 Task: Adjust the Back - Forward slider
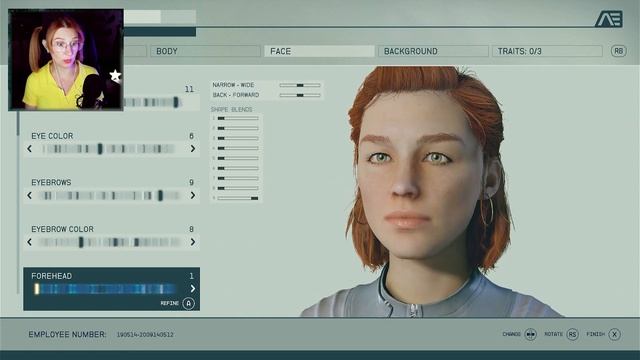[300, 95]
